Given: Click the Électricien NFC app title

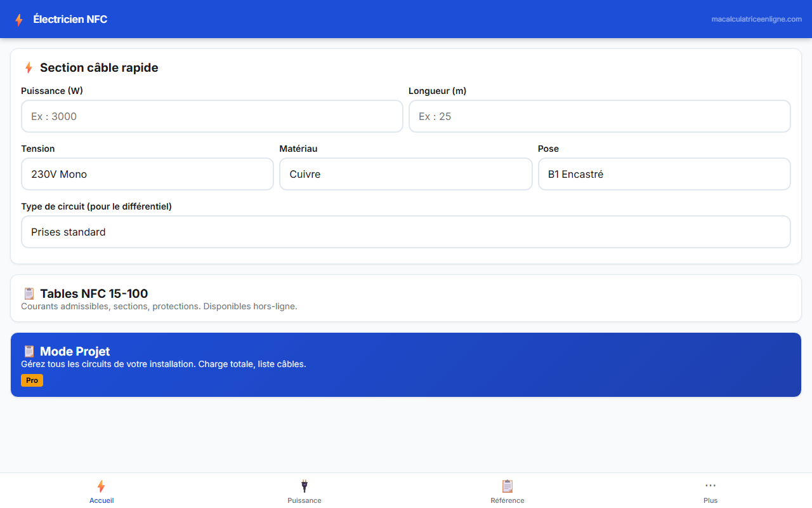Looking at the screenshot, I should (70, 19).
